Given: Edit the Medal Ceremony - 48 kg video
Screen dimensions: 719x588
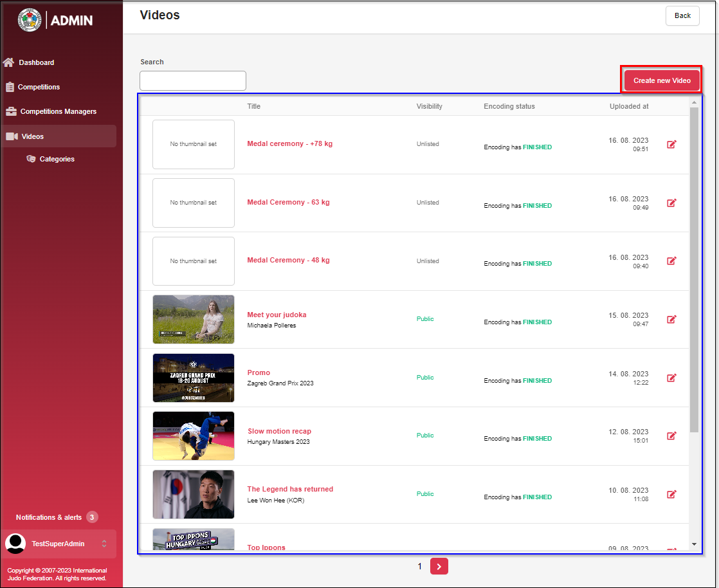Looking at the screenshot, I should click(671, 261).
